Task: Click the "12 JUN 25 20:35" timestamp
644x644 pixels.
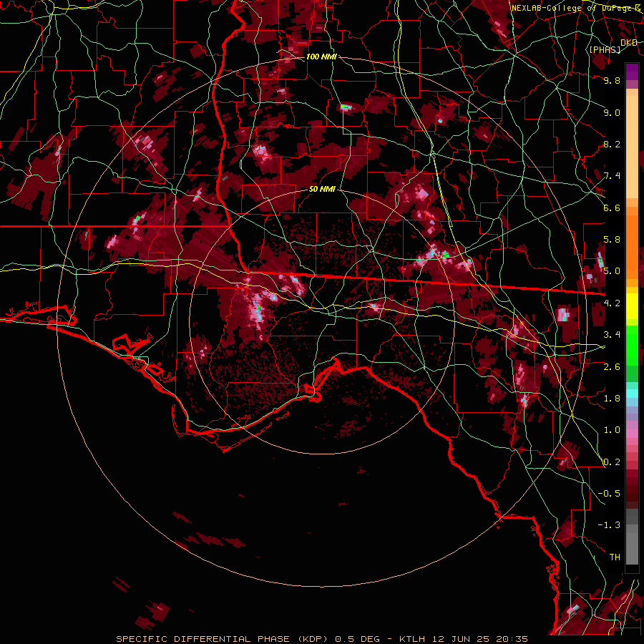Action: click(x=480, y=639)
